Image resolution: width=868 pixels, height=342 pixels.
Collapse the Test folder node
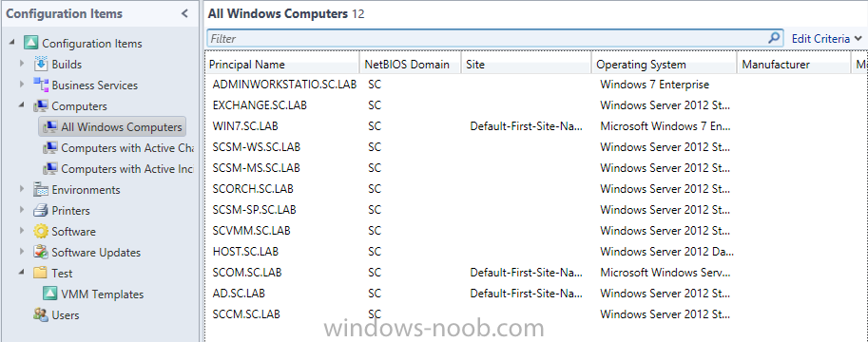point(22,273)
